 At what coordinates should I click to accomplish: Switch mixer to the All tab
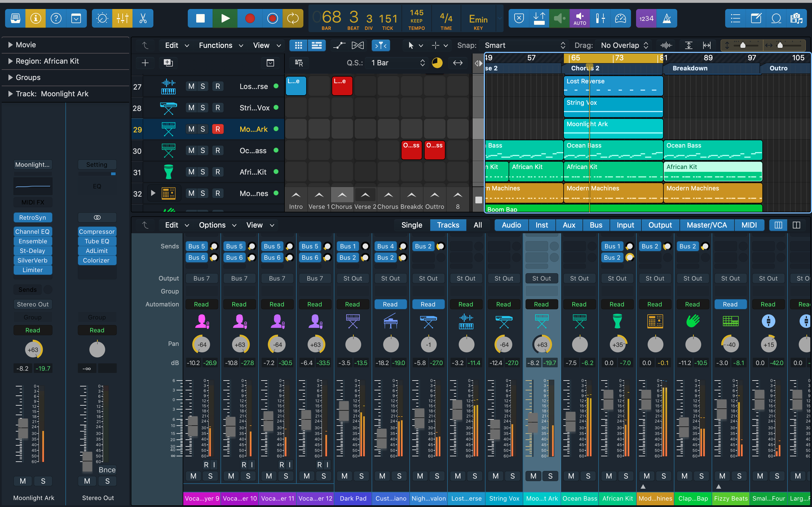(x=477, y=225)
